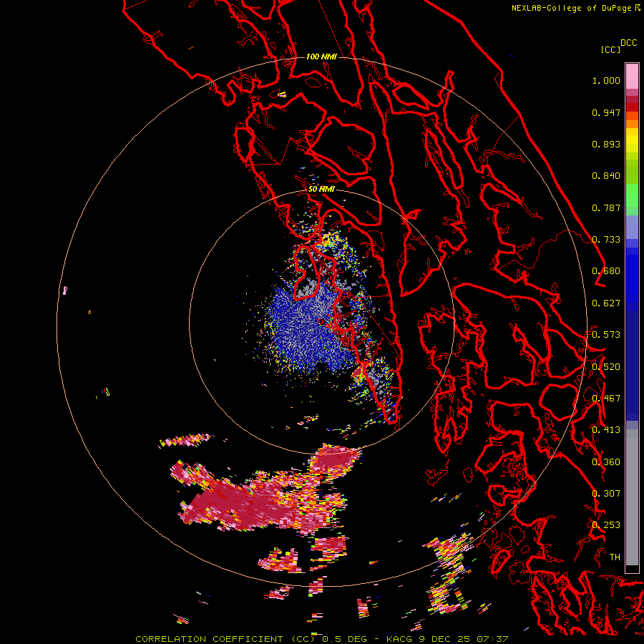Click the 0.253 scale value
This screenshot has height=644, width=644.
click(x=606, y=525)
